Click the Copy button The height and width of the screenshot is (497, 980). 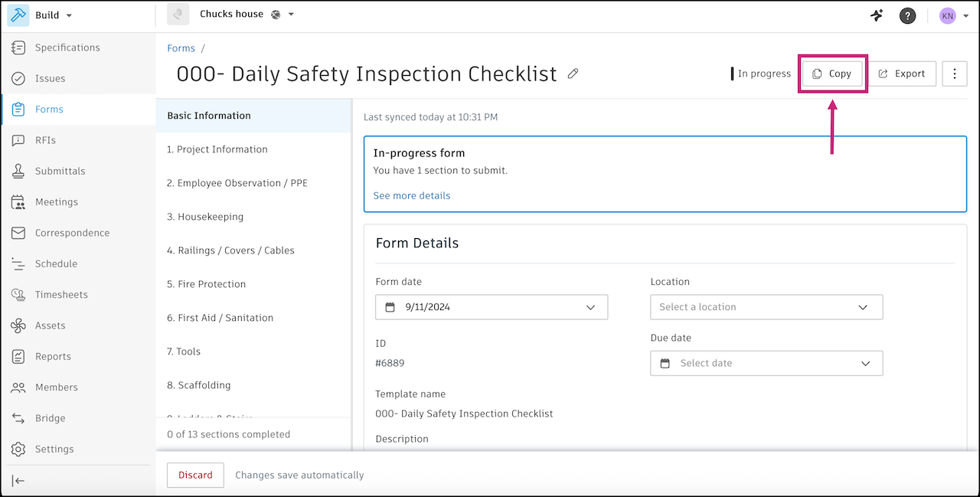(832, 74)
